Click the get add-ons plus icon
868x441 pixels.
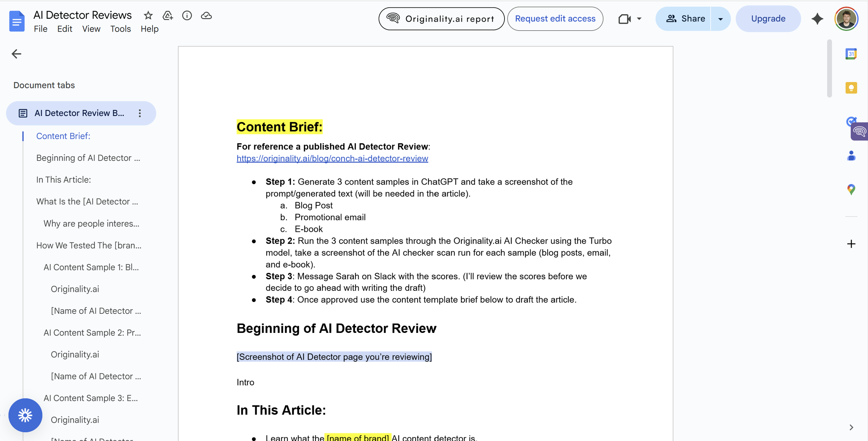click(x=851, y=244)
